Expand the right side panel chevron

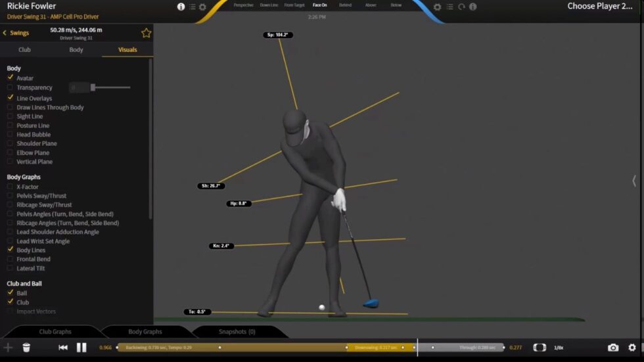click(x=634, y=181)
